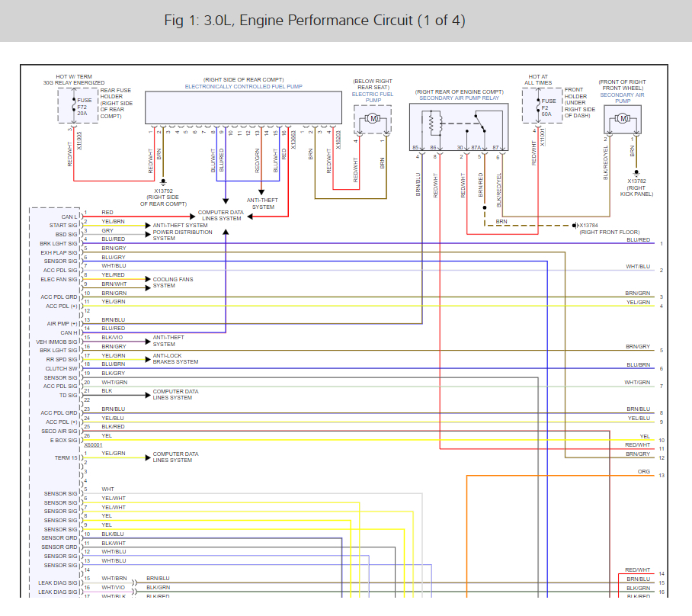Image resolution: width=692 pixels, height=616 pixels.
Task: Click the 'X13663' connector label
Action: pyautogui.click(x=293, y=140)
